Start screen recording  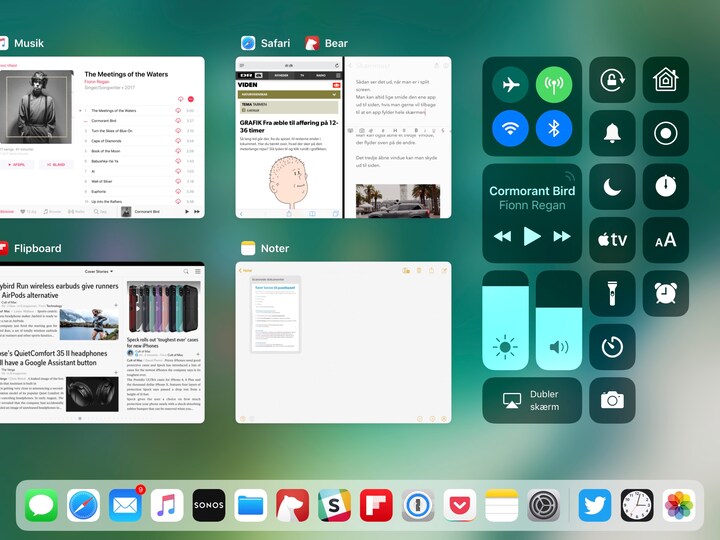coord(665,133)
